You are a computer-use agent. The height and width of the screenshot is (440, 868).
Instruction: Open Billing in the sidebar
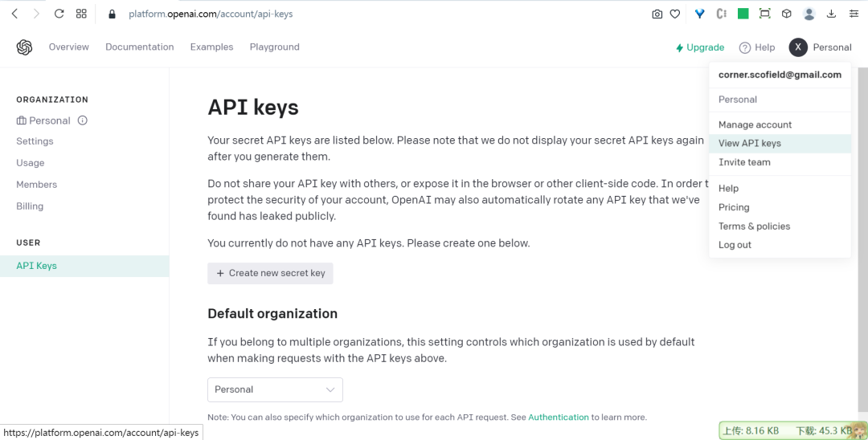[30, 206]
